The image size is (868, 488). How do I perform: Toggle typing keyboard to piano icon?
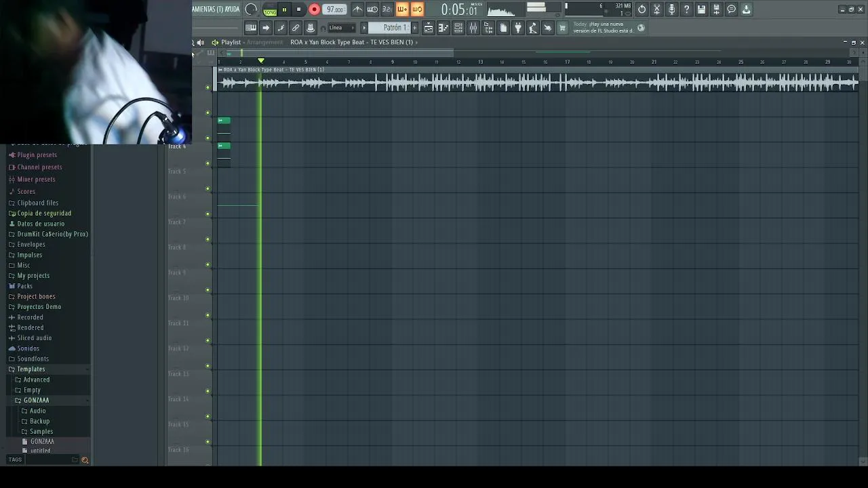click(x=251, y=28)
